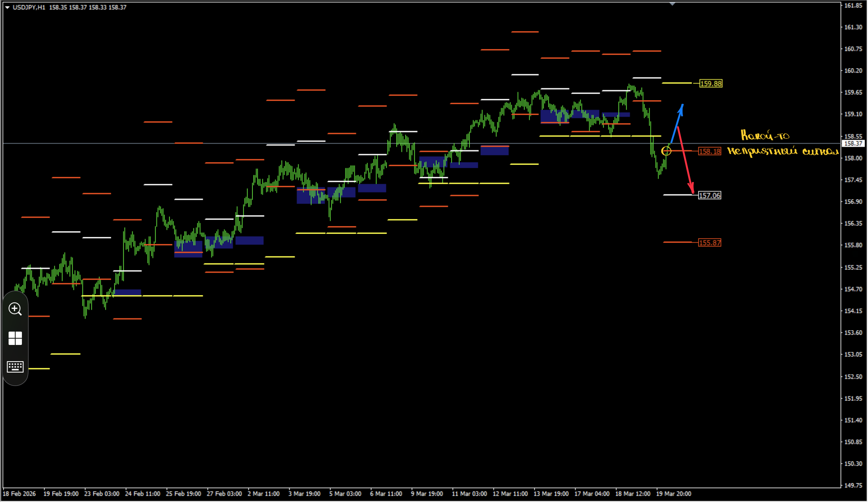The image size is (868, 502).
Task: Click the chart shift triangle marker at top
Action: (x=673, y=4)
